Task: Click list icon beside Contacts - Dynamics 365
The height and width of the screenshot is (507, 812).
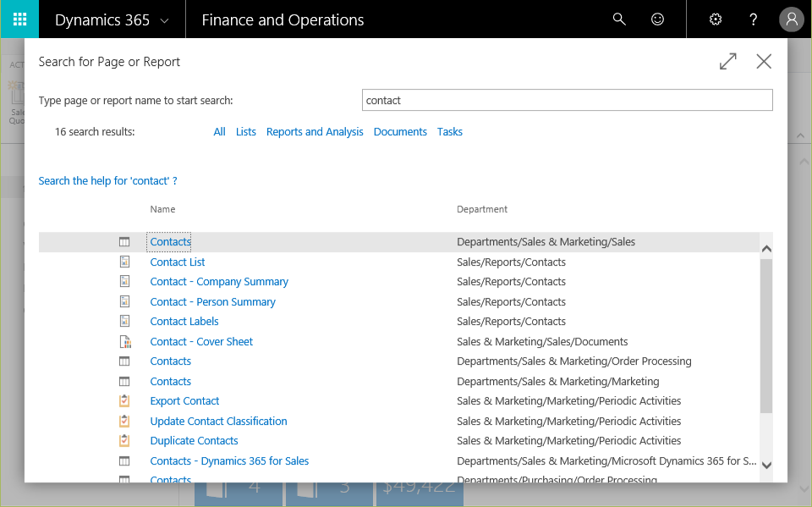Action: (x=124, y=460)
